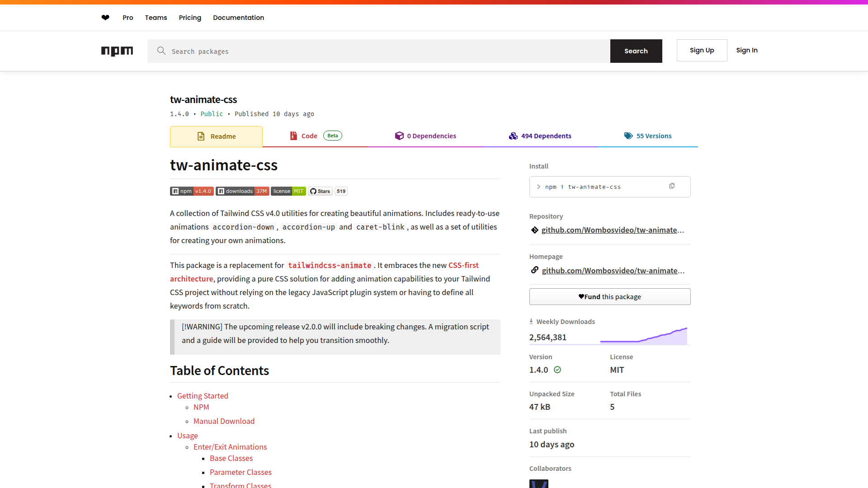Viewport: 868px width, 488px height.
Task: Click the homepage chain link icon
Action: click(535, 270)
